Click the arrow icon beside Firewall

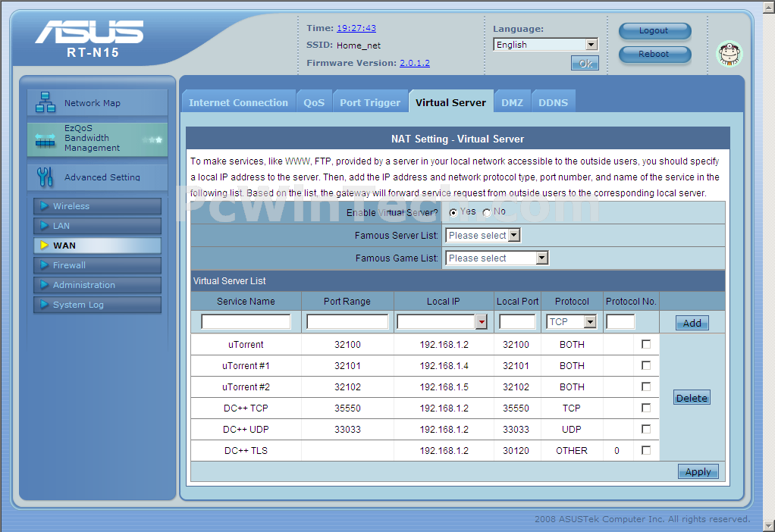pos(45,264)
